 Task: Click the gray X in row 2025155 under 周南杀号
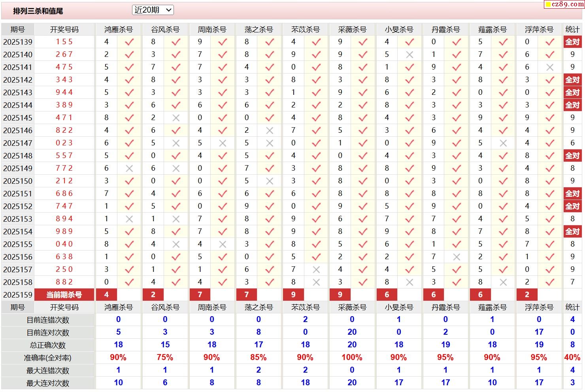coord(223,244)
